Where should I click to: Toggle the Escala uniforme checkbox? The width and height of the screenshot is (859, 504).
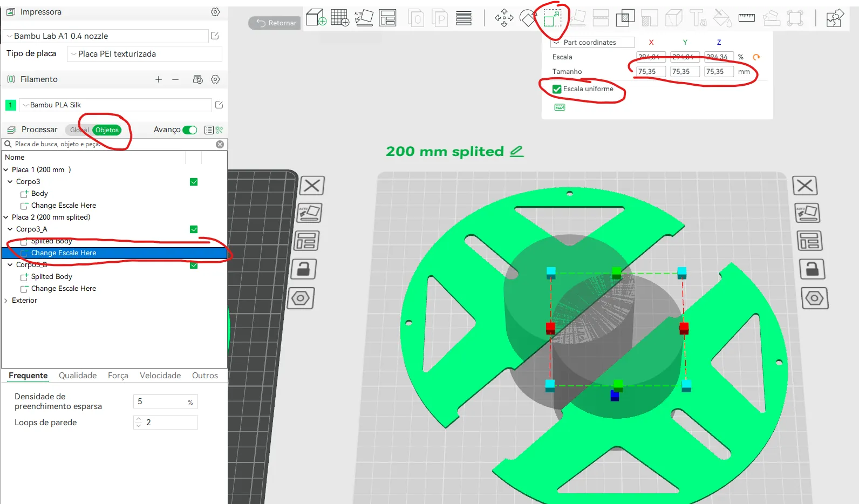point(557,89)
